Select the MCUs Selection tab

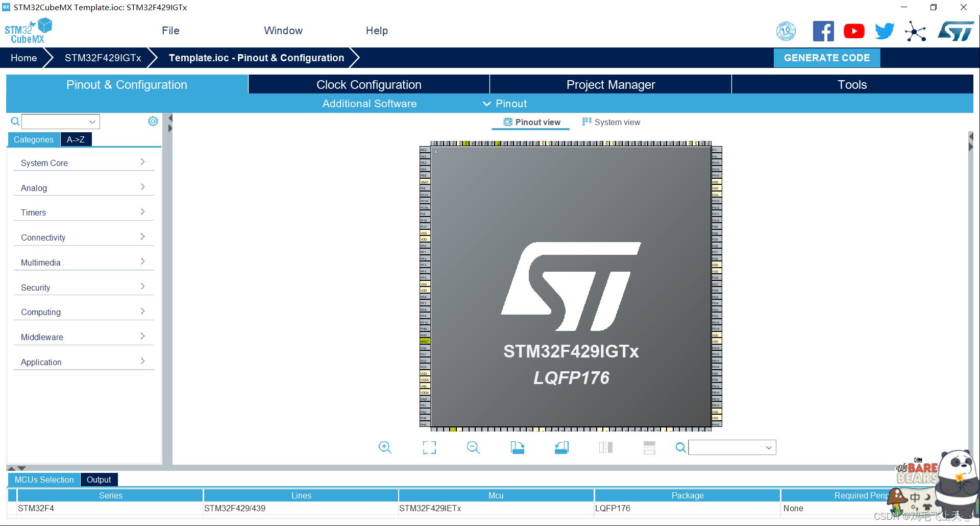click(44, 480)
